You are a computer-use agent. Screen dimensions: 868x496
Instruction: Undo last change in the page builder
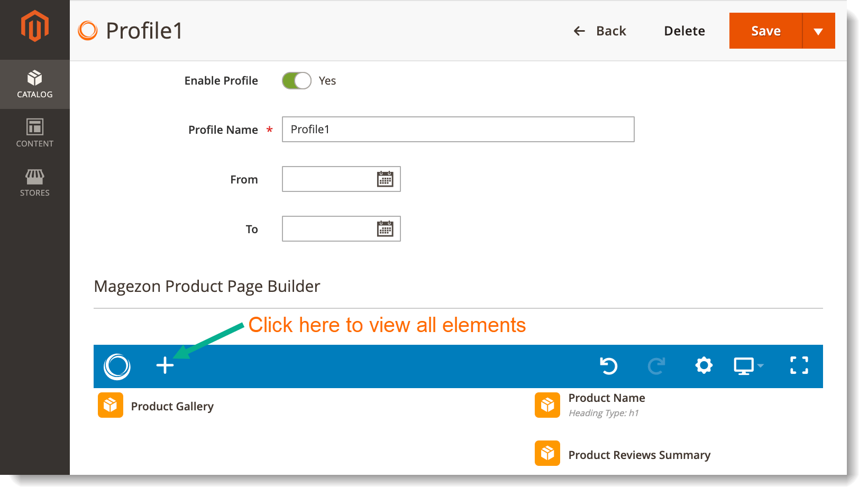(x=609, y=365)
